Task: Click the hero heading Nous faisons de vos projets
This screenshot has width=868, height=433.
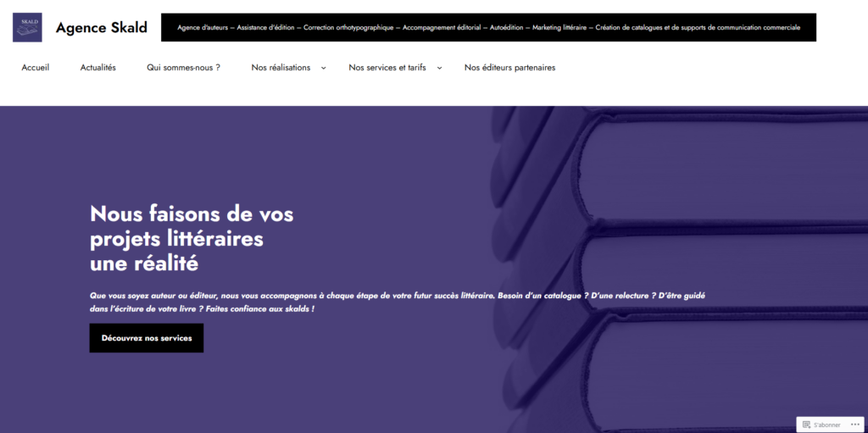Action: click(192, 238)
